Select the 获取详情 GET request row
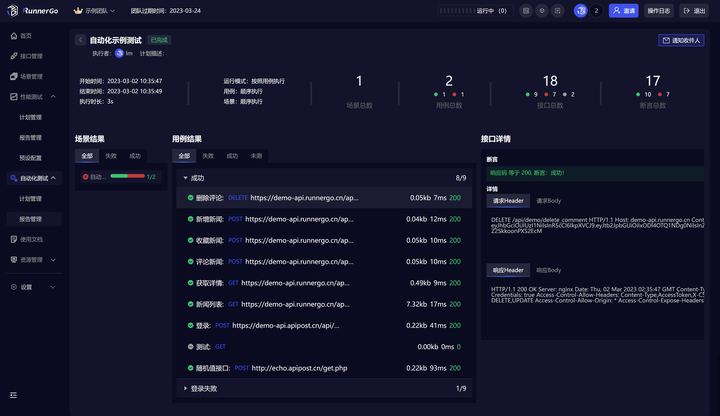Screen dimensions: 720x416 click(x=324, y=283)
